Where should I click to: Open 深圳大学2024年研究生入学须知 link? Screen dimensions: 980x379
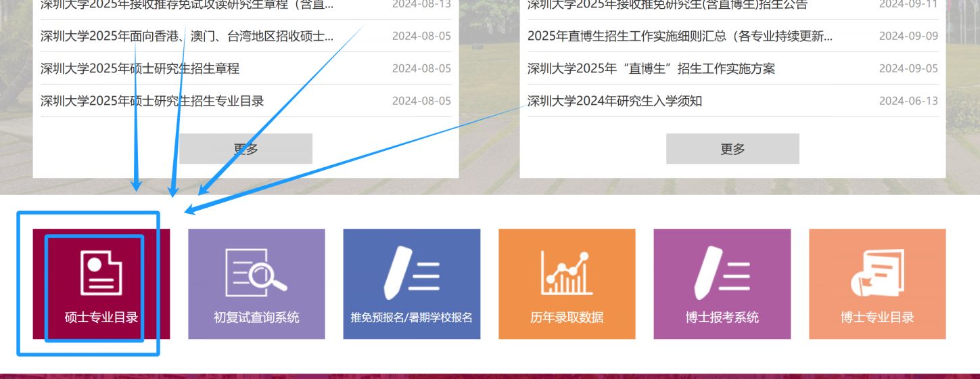click(x=615, y=101)
